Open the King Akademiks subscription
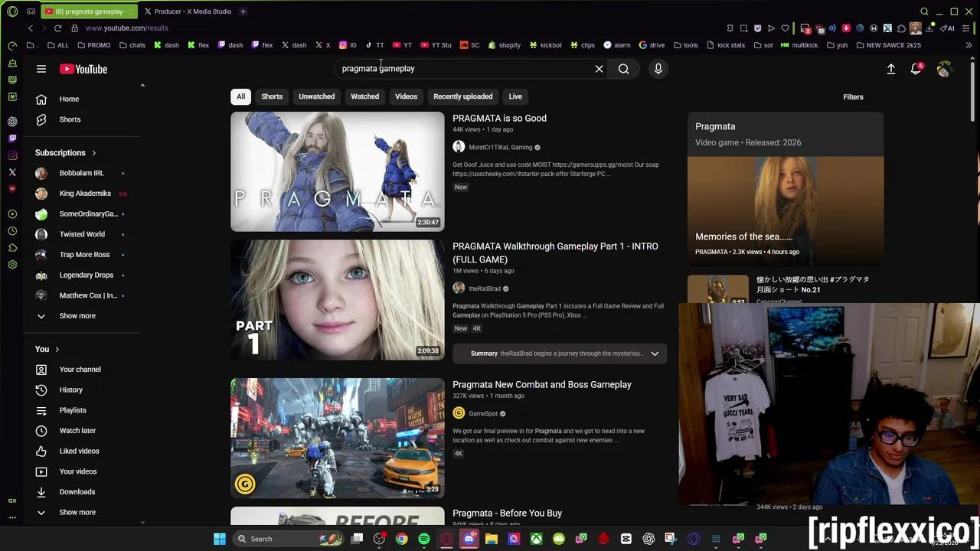 85,194
